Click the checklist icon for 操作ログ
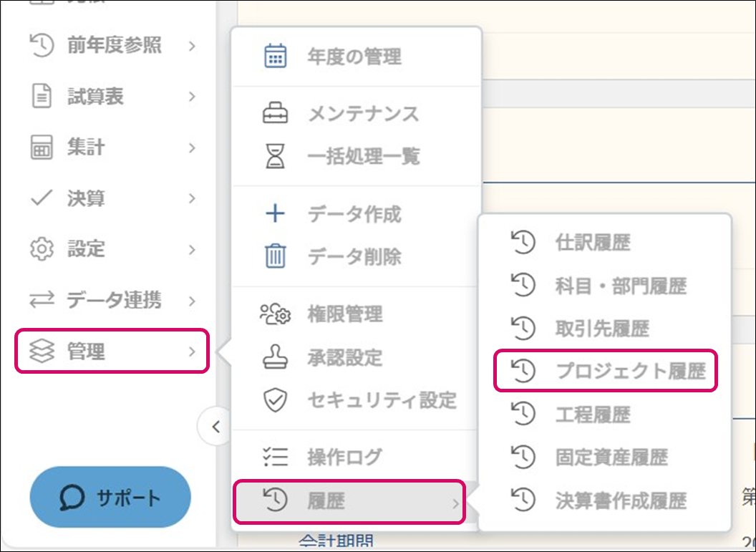The image size is (756, 552). [x=276, y=457]
